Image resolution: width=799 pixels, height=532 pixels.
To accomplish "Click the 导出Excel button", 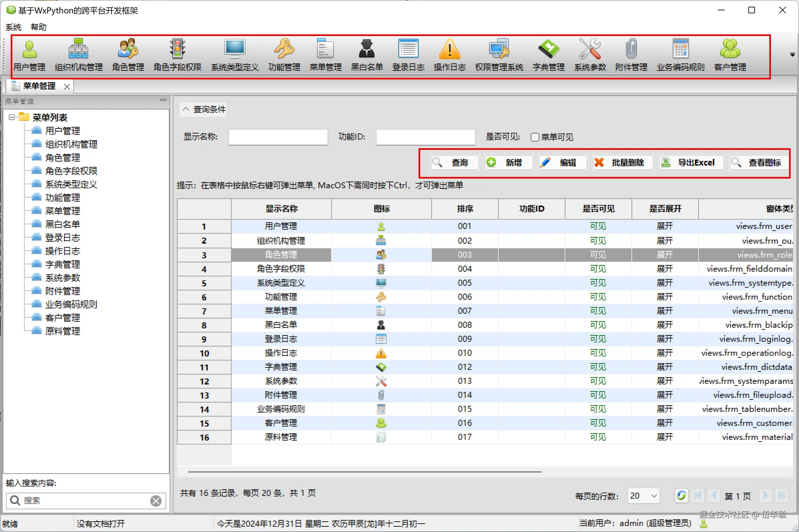I will click(691, 163).
